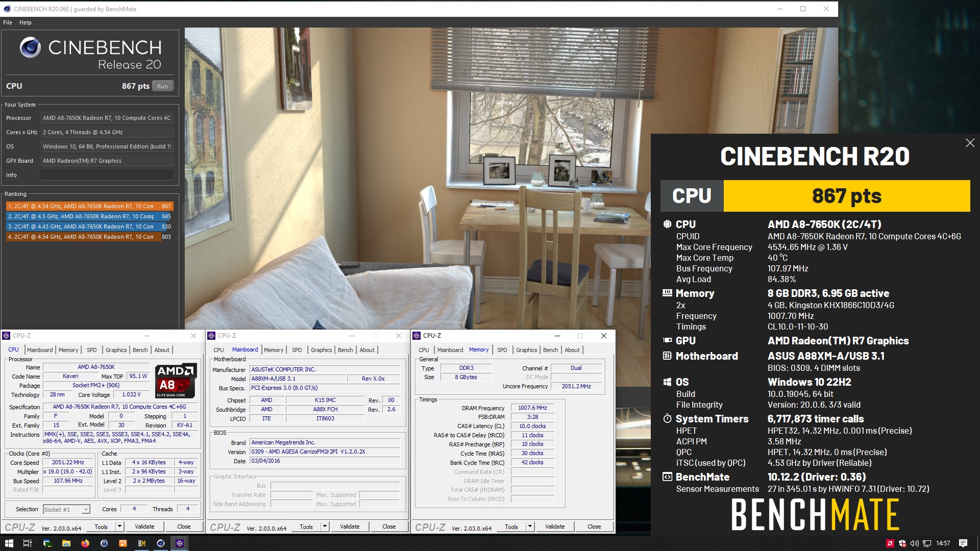This screenshot has height=551, width=980.
Task: Click the OS Windows icon in BenchMate panel
Action: click(667, 382)
